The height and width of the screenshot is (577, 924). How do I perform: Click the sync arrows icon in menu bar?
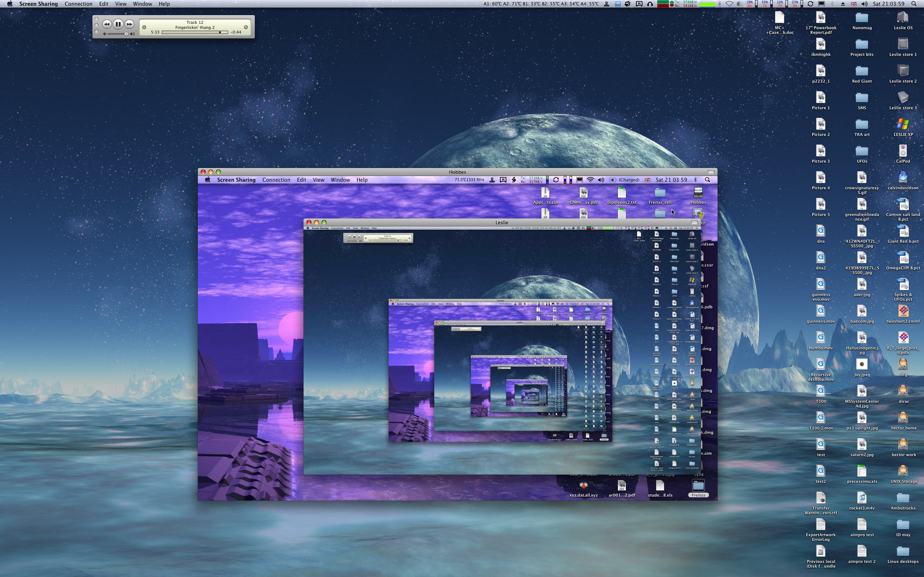point(810,4)
